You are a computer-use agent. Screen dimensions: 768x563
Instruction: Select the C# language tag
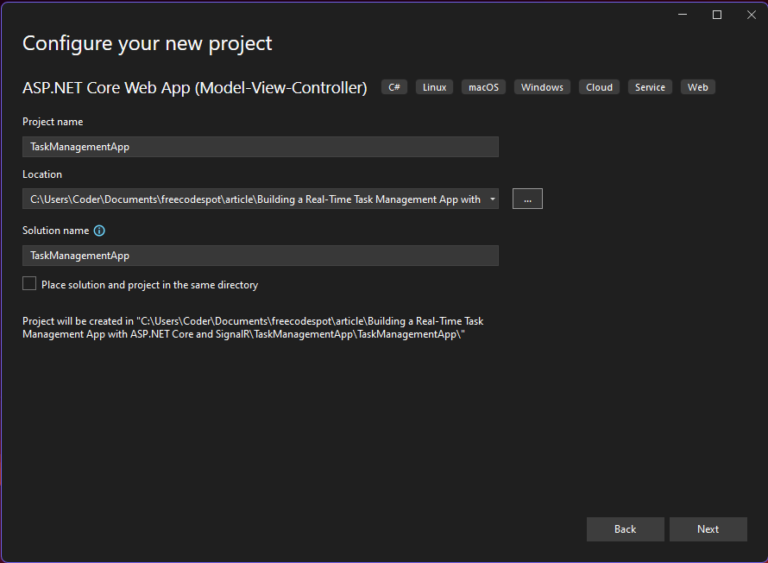pos(394,87)
